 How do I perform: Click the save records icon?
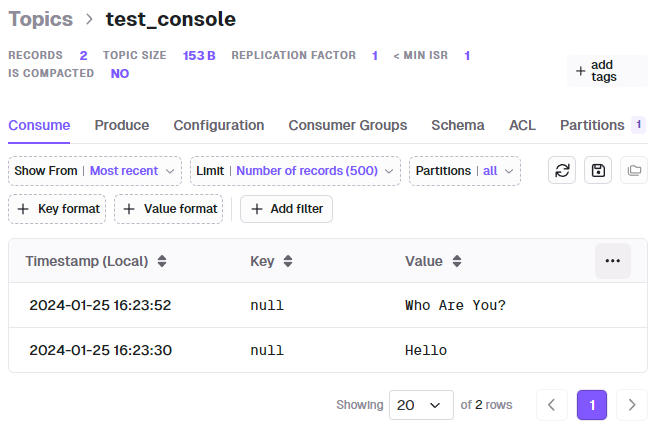click(x=598, y=170)
